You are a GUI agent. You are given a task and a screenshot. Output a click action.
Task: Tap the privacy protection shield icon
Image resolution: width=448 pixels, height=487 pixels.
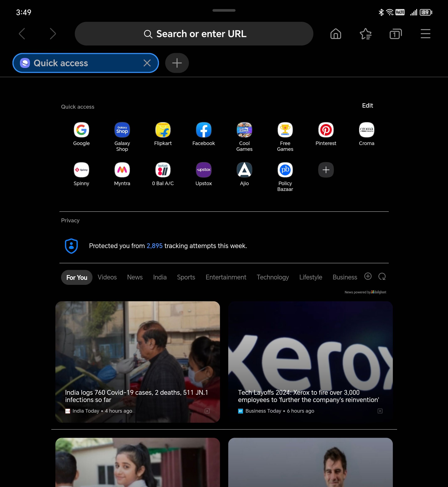click(x=71, y=246)
